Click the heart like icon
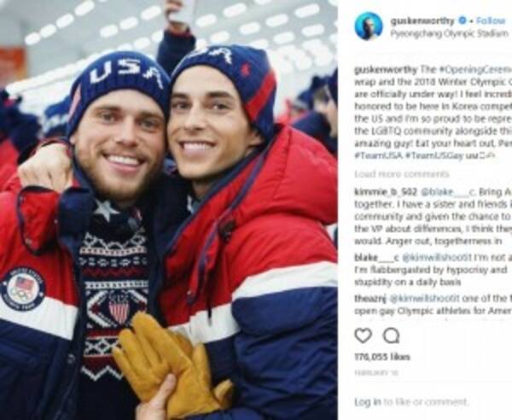512x420 pixels. click(364, 335)
